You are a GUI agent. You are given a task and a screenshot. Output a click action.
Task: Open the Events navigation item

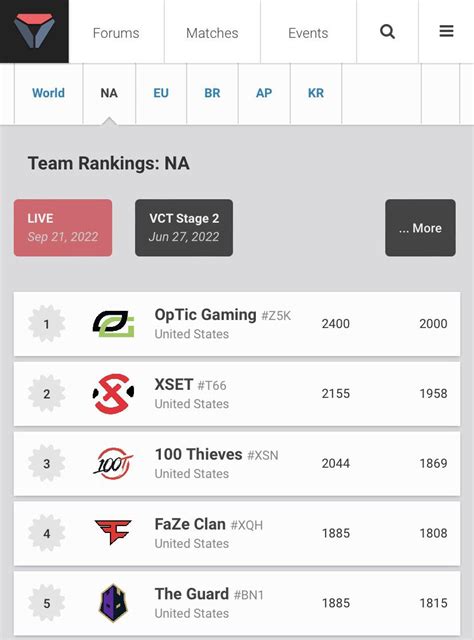click(308, 33)
